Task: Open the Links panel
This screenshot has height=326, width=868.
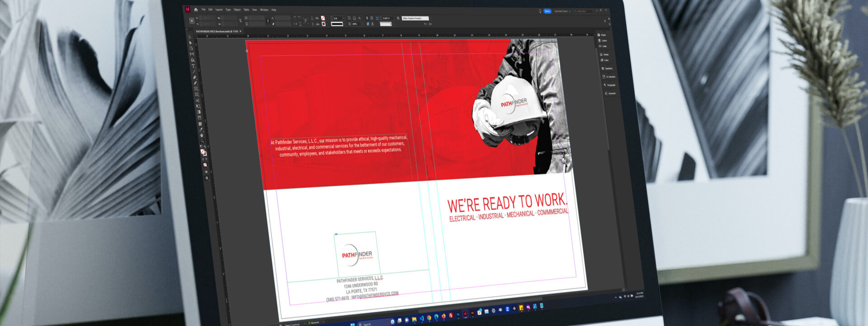Action: pyautogui.click(x=603, y=46)
